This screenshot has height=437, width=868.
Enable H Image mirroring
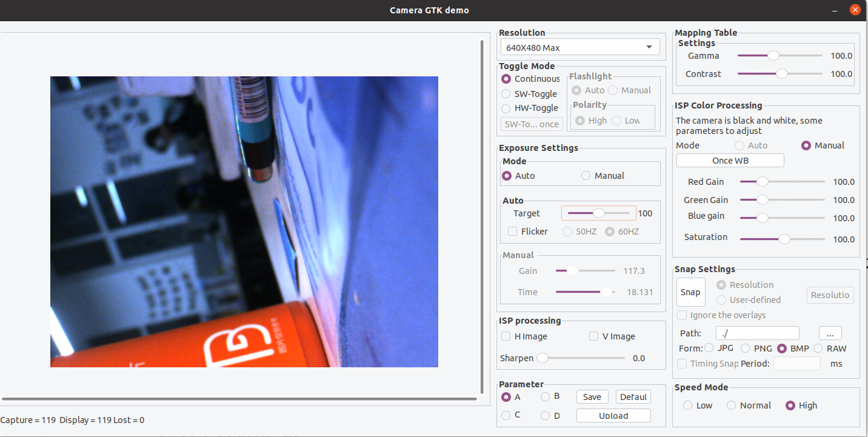[x=506, y=336]
